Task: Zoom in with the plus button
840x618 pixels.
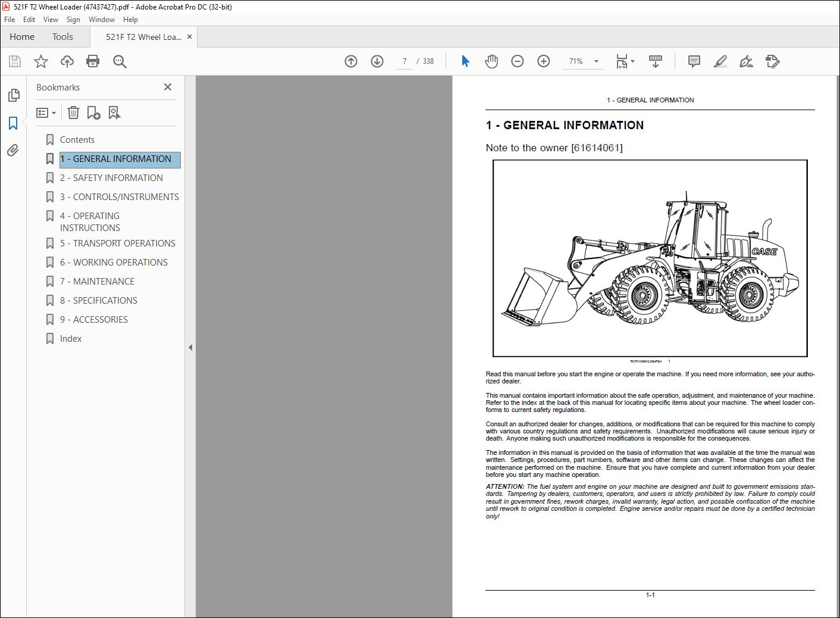Action: pyautogui.click(x=544, y=61)
